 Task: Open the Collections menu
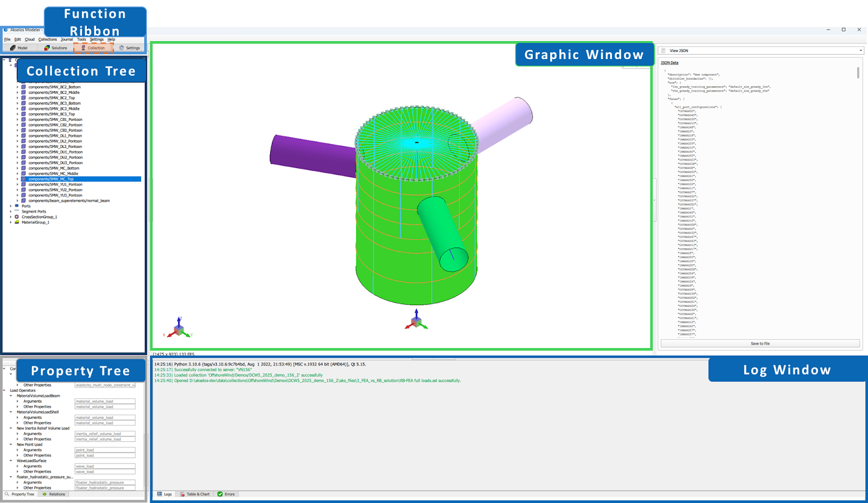click(48, 39)
